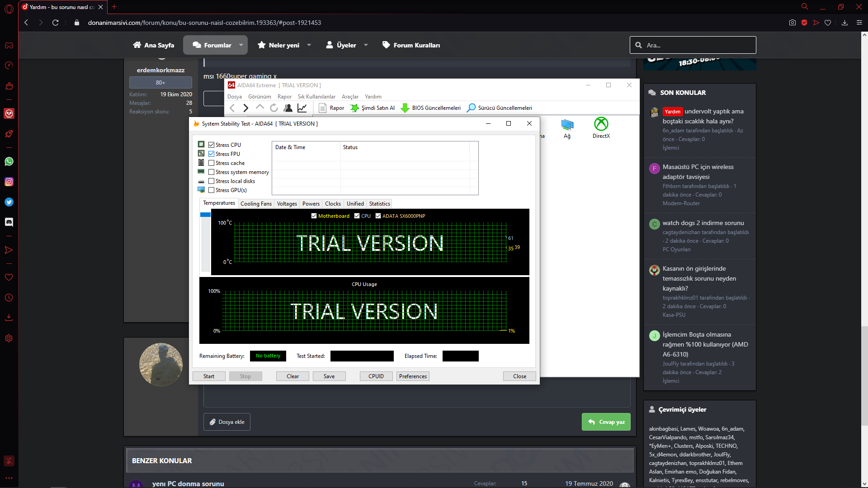Open watch dogs 2 indirme sorunu topic
The height and width of the screenshot is (488, 868).
coord(703,223)
